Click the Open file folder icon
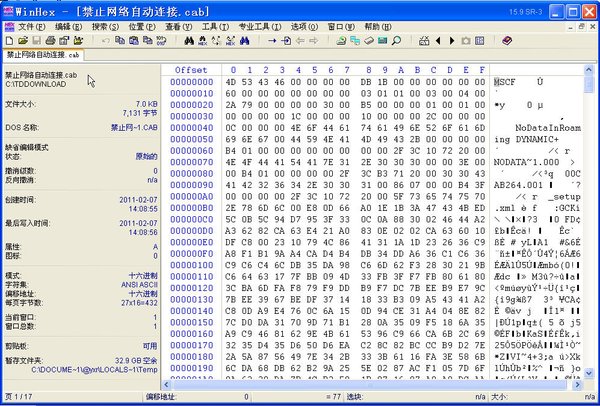600x406 pixels. click(x=23, y=41)
